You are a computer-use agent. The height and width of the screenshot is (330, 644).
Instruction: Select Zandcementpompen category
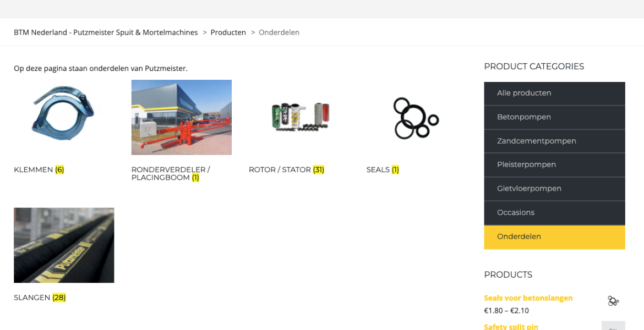[554, 141]
